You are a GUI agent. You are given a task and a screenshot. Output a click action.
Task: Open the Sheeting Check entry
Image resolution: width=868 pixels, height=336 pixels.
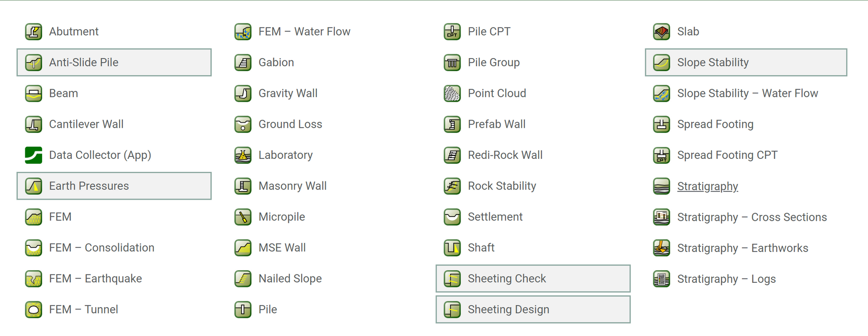tap(532, 278)
